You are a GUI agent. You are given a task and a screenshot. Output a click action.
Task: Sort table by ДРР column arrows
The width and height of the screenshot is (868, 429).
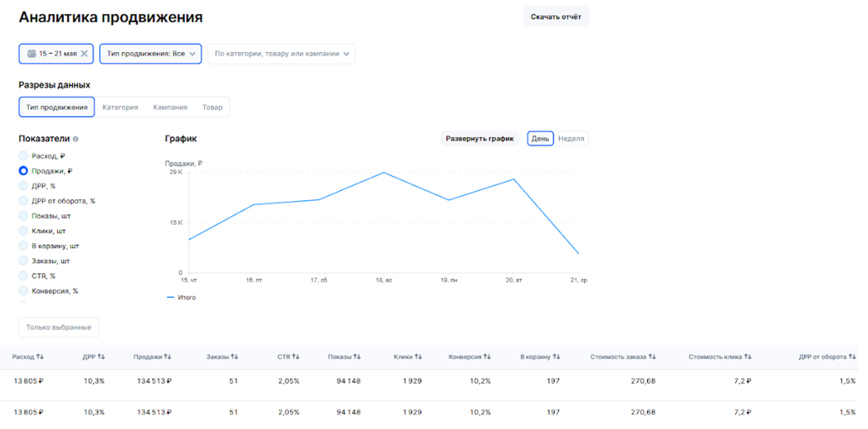click(x=102, y=357)
